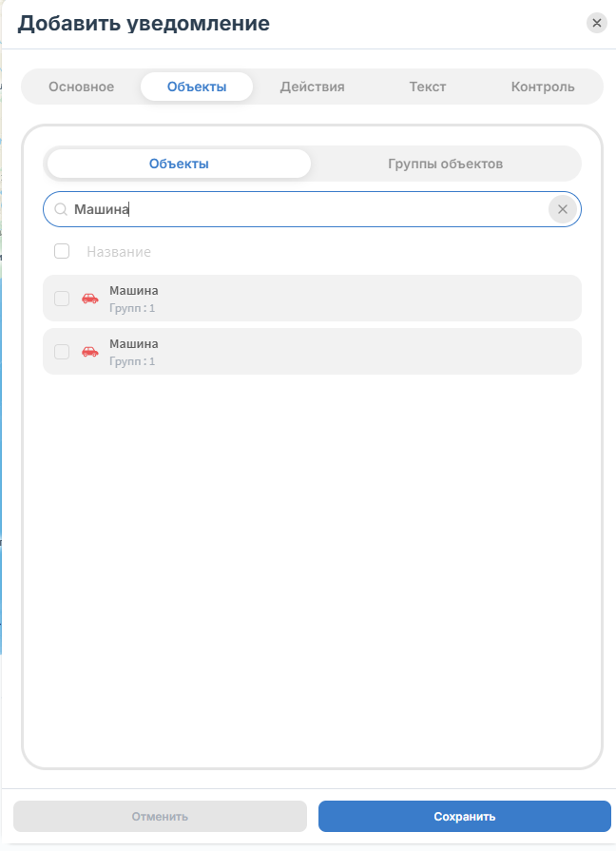Close the Добавить уведомление dialog
The width and height of the screenshot is (616, 851).
point(596,24)
